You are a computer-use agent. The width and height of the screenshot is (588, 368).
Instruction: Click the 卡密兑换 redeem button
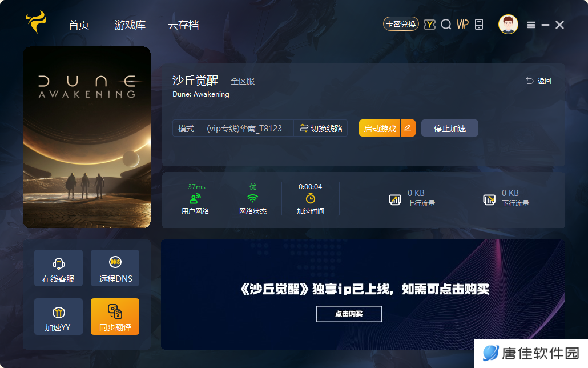click(x=401, y=25)
